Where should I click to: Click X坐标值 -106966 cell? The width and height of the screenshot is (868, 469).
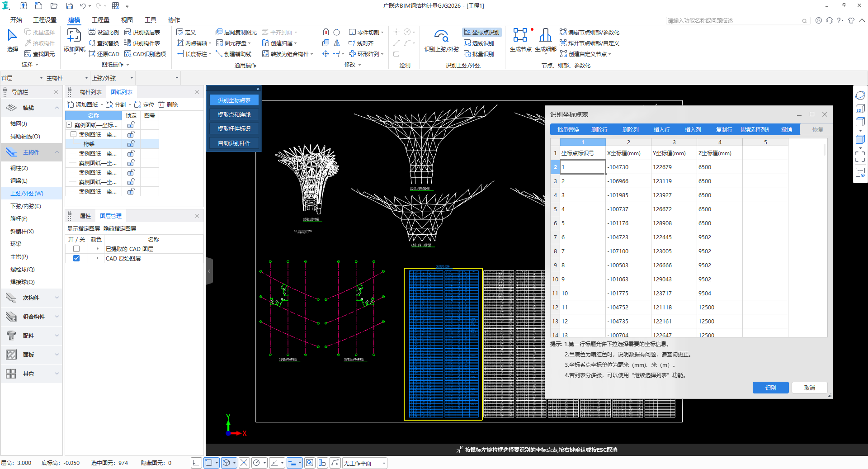628,181
